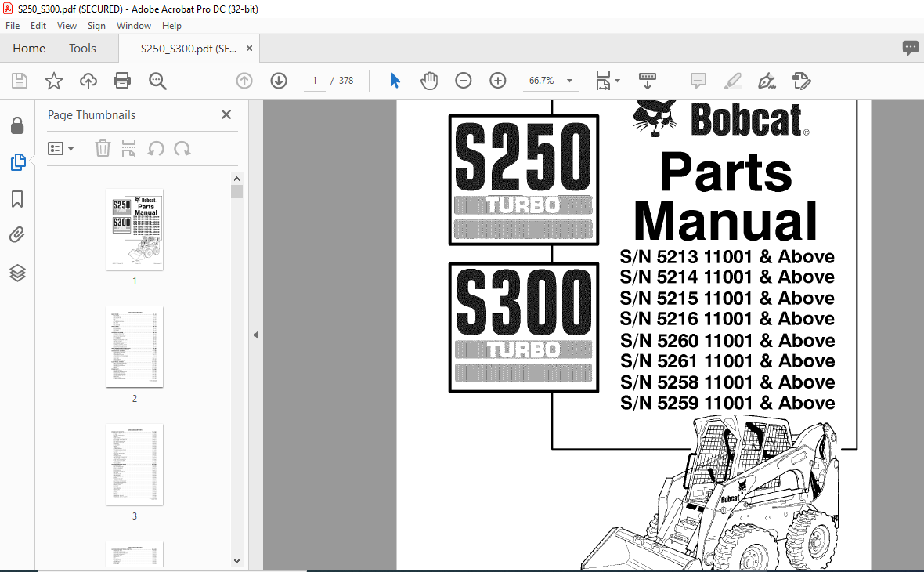The width and height of the screenshot is (924, 572).
Task: Close the S250_S300.pdf document tab
Action: coord(249,49)
